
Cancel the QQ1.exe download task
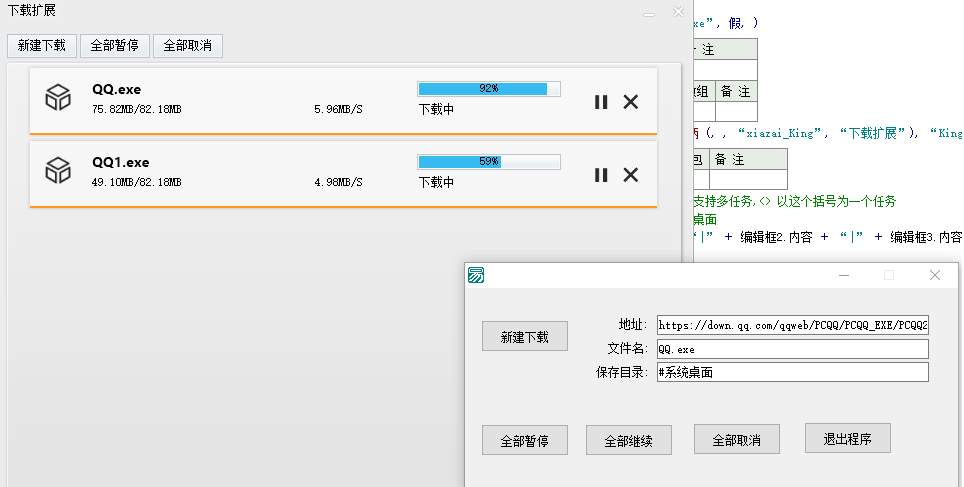(631, 175)
